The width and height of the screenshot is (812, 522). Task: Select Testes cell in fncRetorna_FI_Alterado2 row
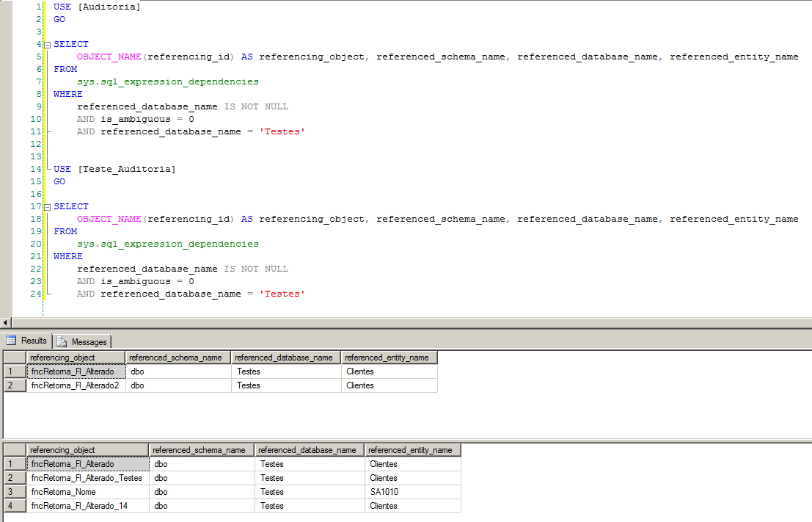(x=286, y=385)
